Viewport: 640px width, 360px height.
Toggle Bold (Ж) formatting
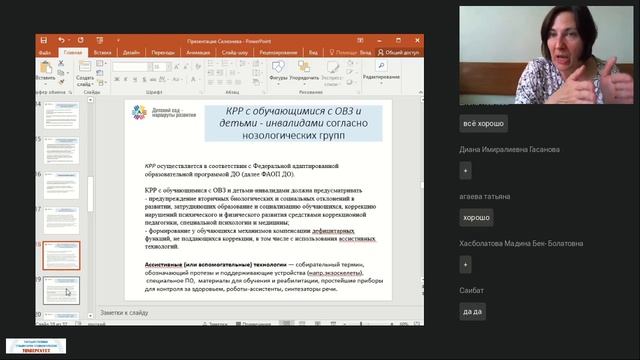(117, 79)
